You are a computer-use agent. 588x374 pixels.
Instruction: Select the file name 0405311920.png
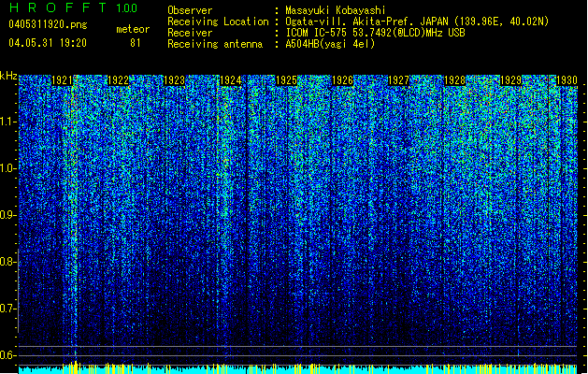(x=48, y=24)
